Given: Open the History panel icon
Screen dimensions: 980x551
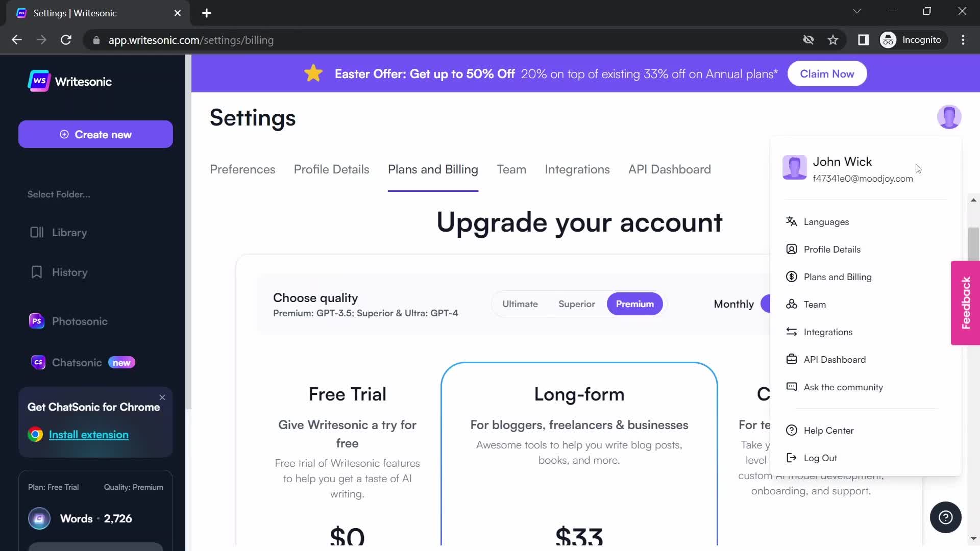Looking at the screenshot, I should point(37,272).
